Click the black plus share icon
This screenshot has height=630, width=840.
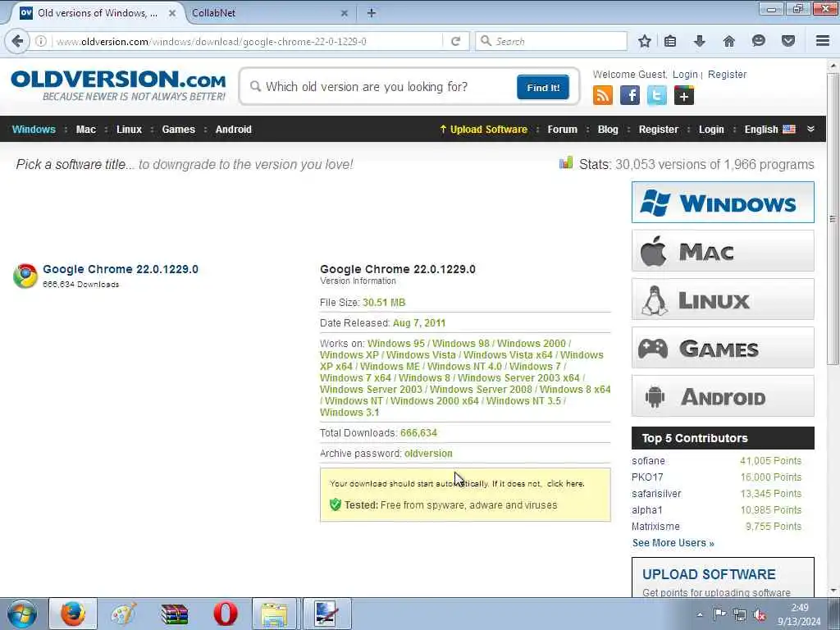(684, 95)
